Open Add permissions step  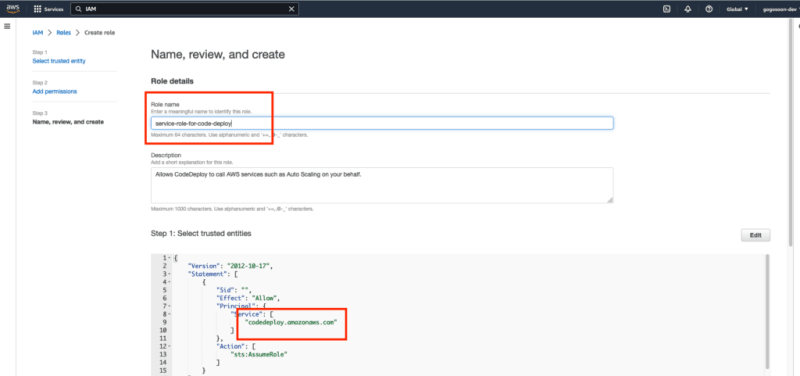pyautogui.click(x=55, y=91)
